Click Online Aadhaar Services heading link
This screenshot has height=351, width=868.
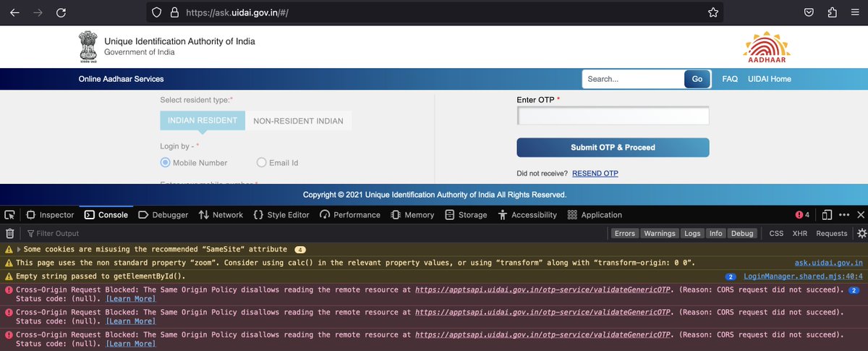(x=121, y=79)
